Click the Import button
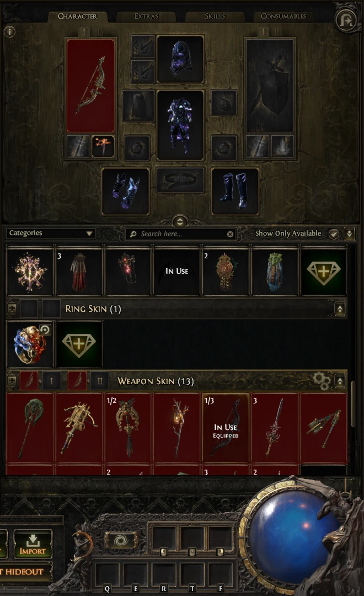 pos(33,544)
